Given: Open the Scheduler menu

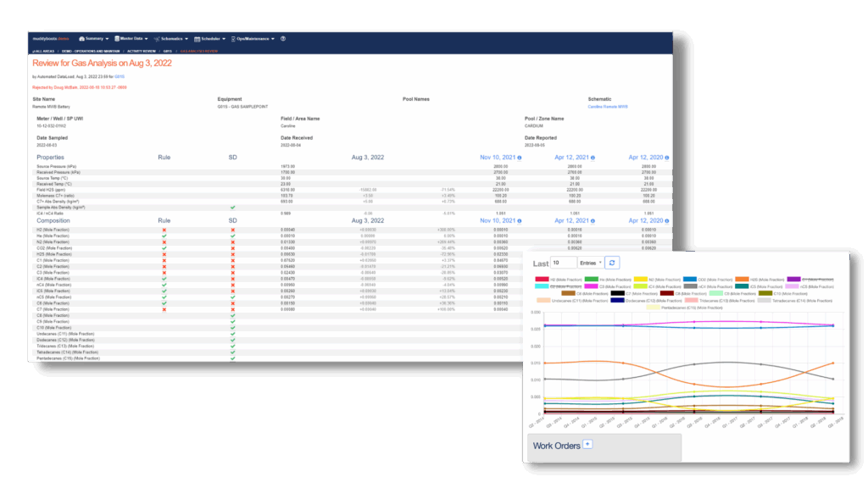Looking at the screenshot, I should (210, 39).
